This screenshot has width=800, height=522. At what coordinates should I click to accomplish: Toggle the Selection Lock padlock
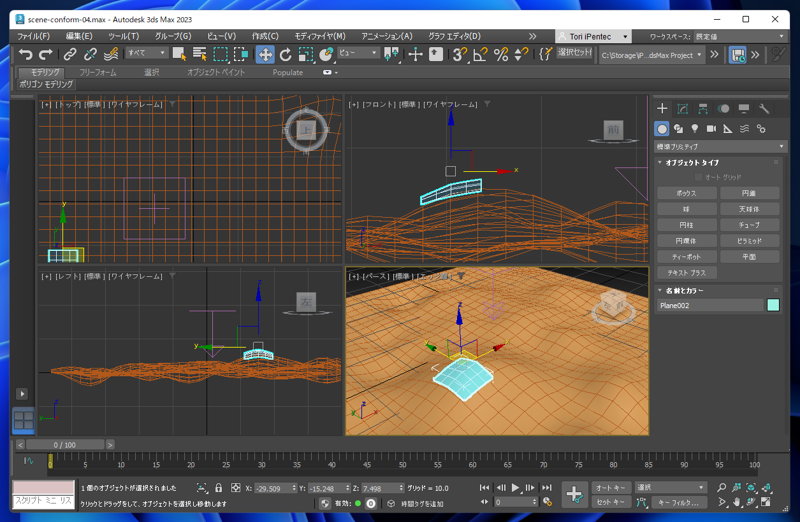tap(218, 488)
